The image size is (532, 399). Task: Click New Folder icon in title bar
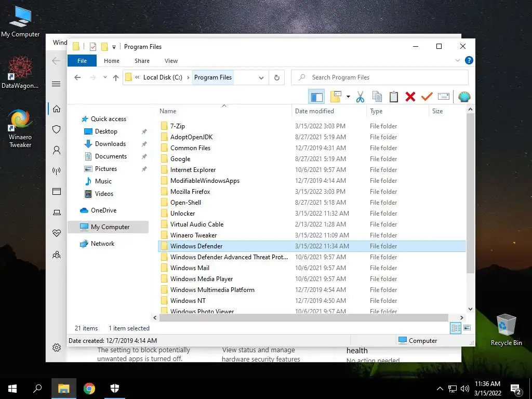pyautogui.click(x=104, y=46)
